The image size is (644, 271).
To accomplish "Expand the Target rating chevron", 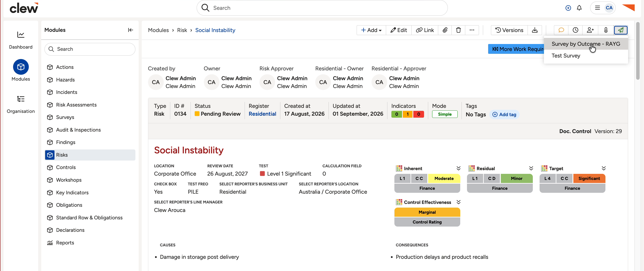I will click(603, 168).
